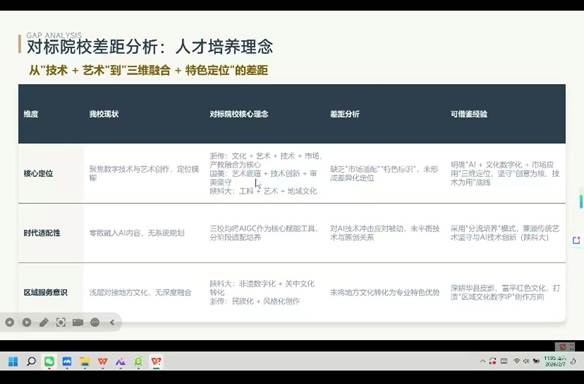Open File Explorer from the taskbar
Image resolution: width=584 pixels, height=384 pixels.
coord(85,361)
